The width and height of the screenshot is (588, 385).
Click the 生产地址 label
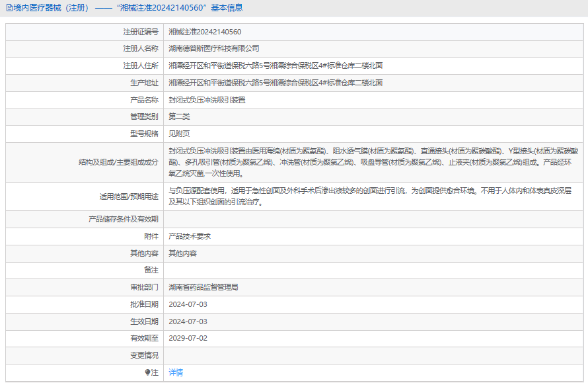coord(145,83)
